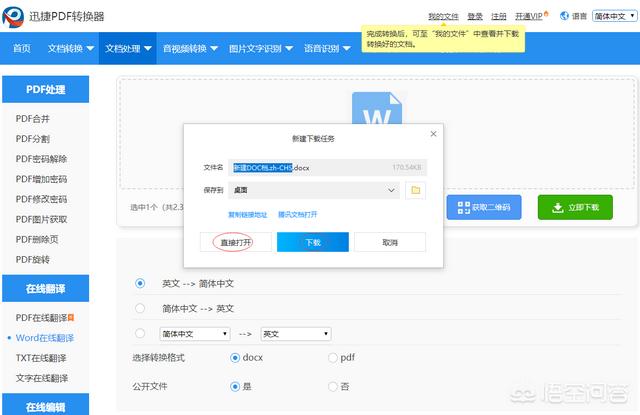
Task: Open PDF旋转 in the sidebar
Action: coord(33,260)
